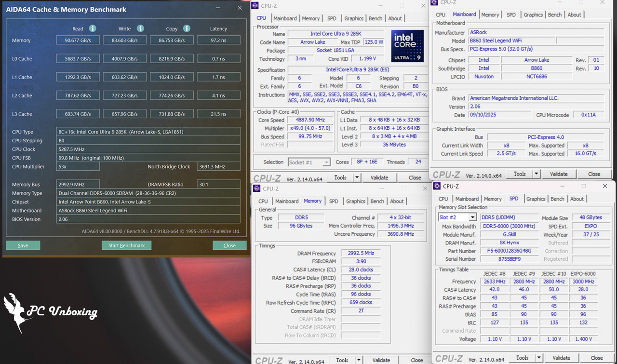Screen dimensions: 617x364
Task: Click the BIOS Date value 09/10/2025
Action: (499, 115)
